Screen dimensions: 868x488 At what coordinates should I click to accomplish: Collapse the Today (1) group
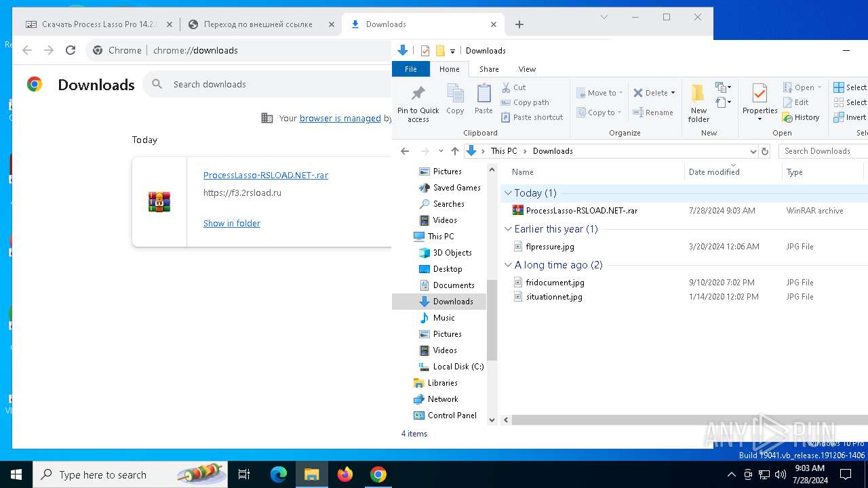pos(508,193)
